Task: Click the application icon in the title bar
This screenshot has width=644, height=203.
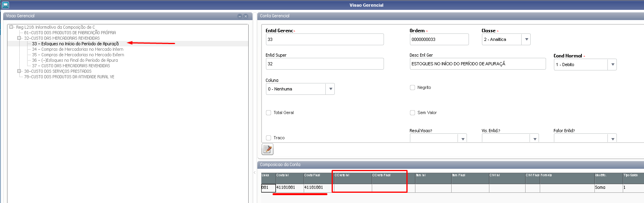Action: pos(6,5)
